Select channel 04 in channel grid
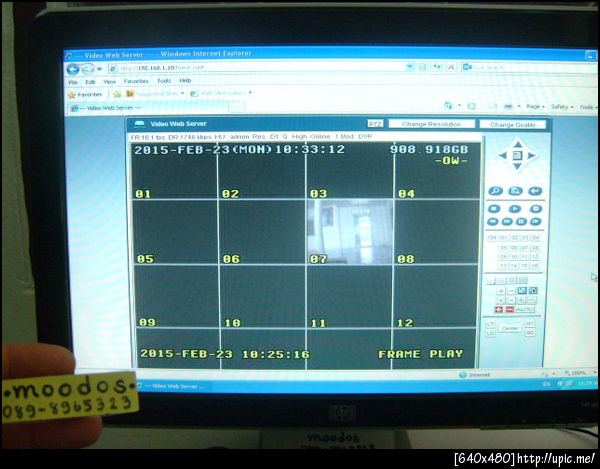Screen dimensions: 600x469 535,238
